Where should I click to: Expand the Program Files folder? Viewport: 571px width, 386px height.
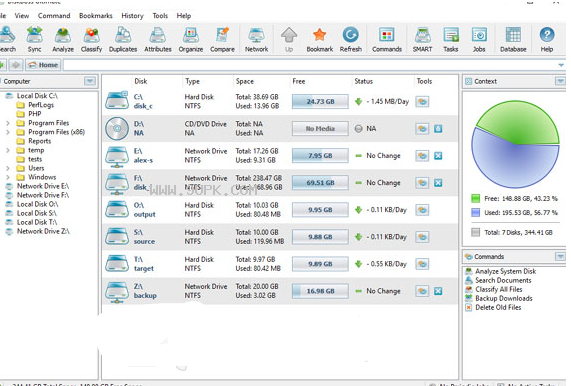coord(8,123)
